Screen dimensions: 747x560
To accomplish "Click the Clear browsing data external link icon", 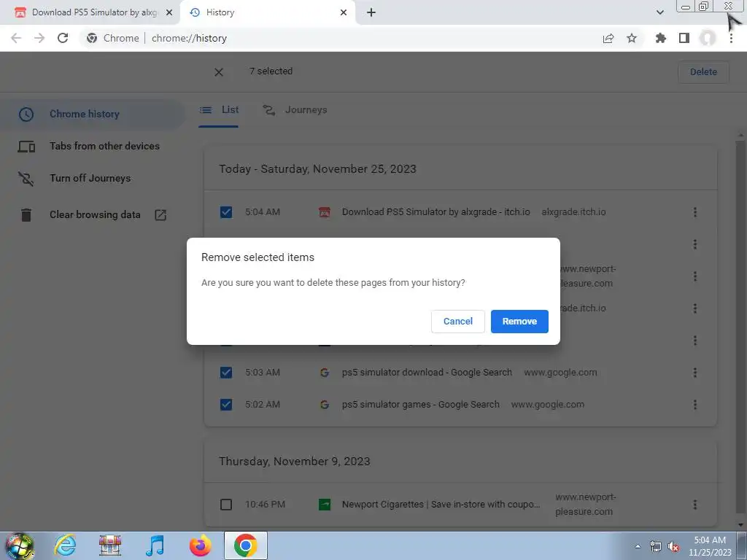I will (160, 215).
